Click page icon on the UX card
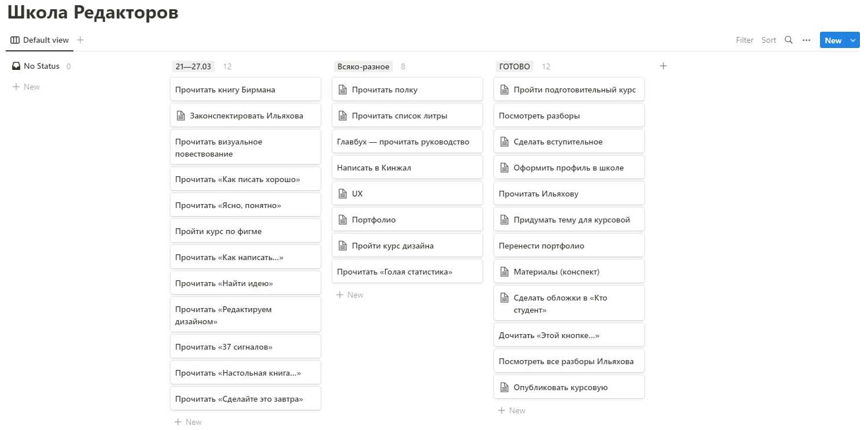Viewport: 868px width, 430px height. point(343,194)
